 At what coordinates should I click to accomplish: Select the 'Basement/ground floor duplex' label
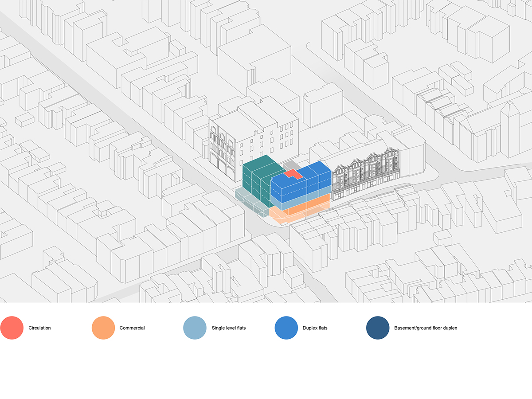426,328
